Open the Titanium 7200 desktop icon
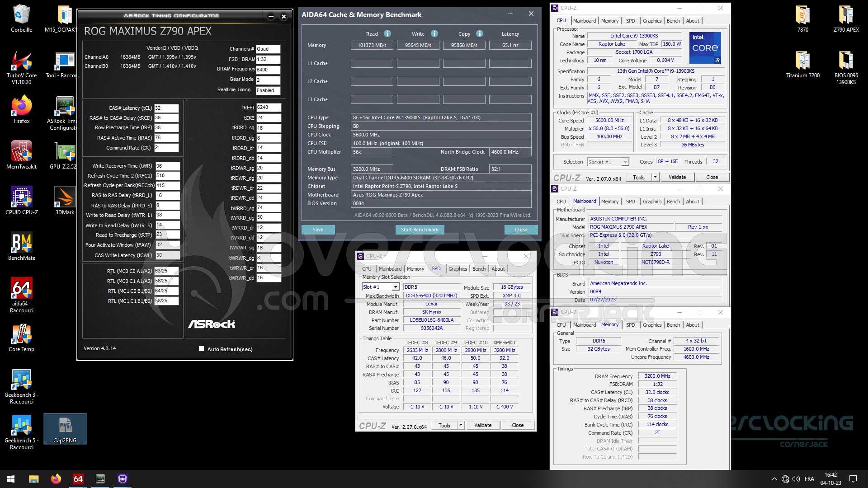Viewport: 868px width, 488px height. (802, 65)
